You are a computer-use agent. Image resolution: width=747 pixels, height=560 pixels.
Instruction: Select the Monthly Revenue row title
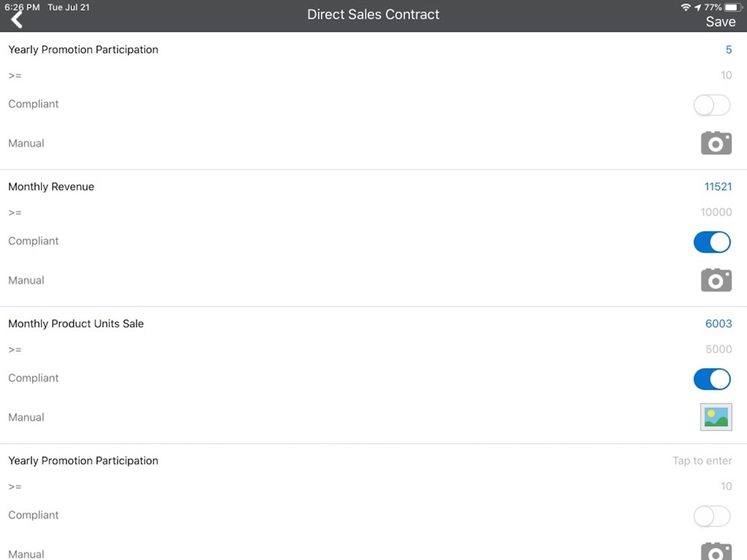click(51, 187)
